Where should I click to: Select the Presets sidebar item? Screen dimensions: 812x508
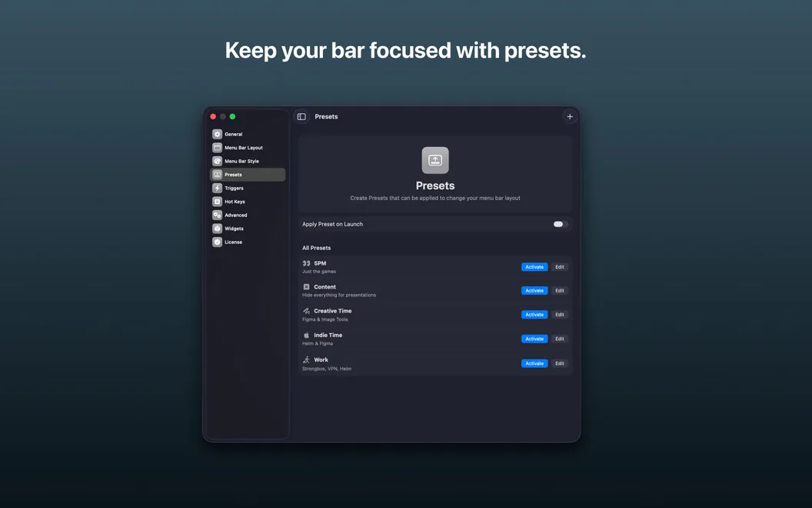click(248, 175)
